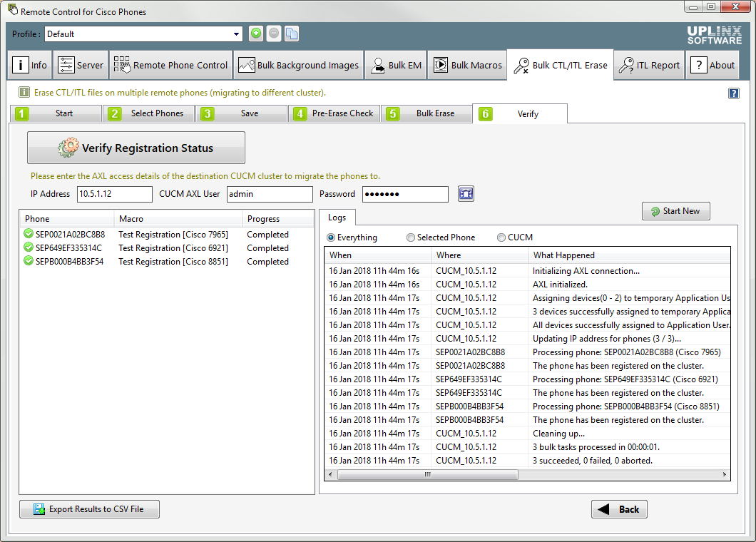Open the About tab
This screenshot has height=542, width=756.
tap(712, 65)
